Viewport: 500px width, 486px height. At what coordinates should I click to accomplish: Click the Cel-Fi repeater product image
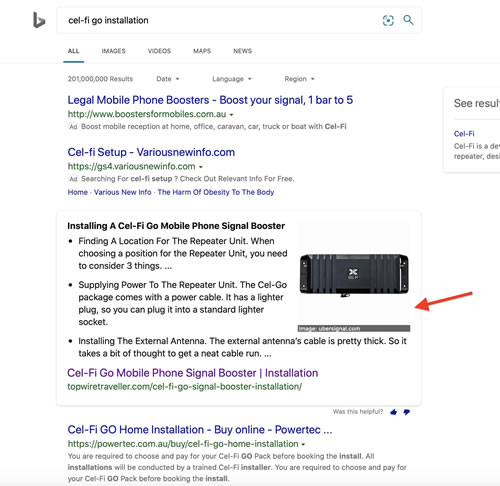[x=354, y=275]
